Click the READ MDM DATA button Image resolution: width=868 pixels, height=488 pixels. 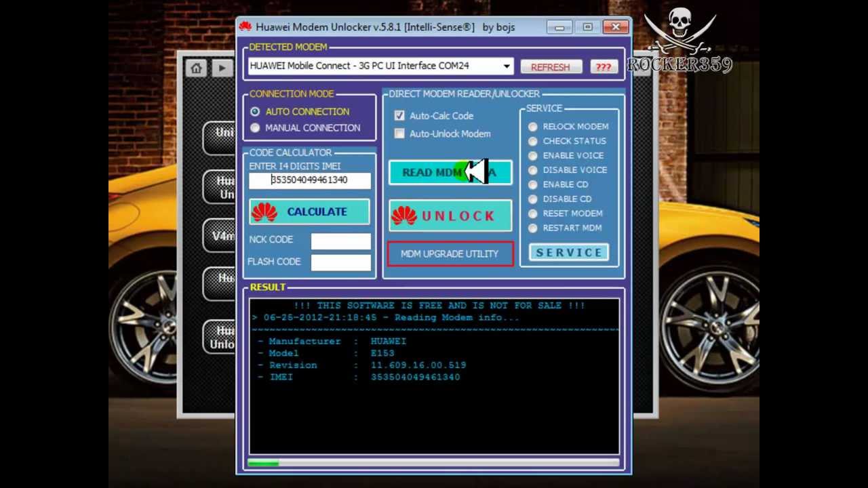point(450,172)
